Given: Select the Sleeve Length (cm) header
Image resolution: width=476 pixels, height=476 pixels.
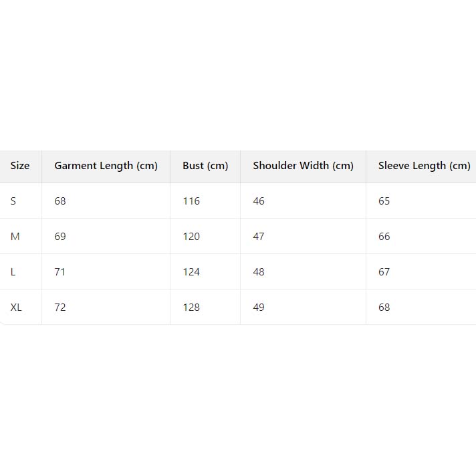Looking at the screenshot, I should point(424,166).
